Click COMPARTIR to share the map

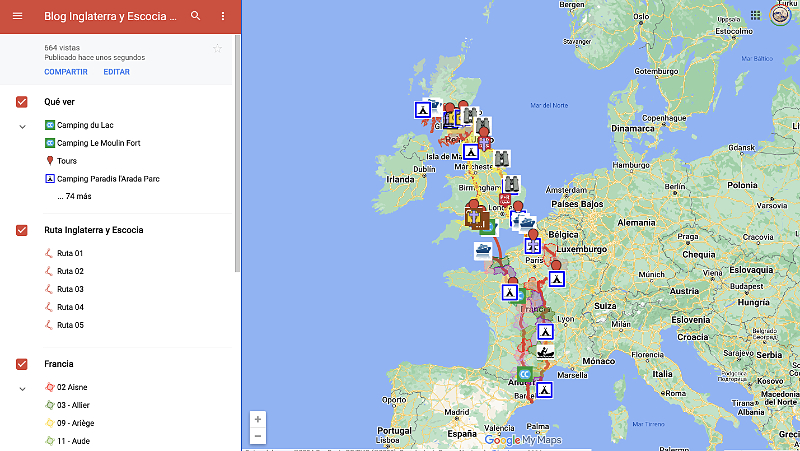[x=66, y=72]
